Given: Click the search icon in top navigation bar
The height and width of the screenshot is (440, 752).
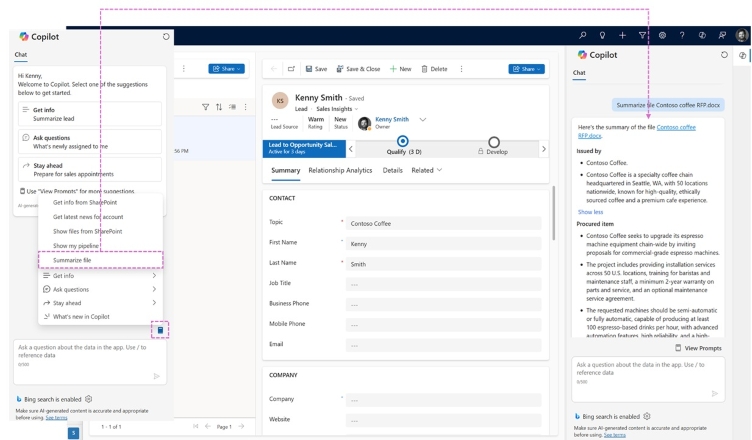Looking at the screenshot, I should pyautogui.click(x=582, y=35).
